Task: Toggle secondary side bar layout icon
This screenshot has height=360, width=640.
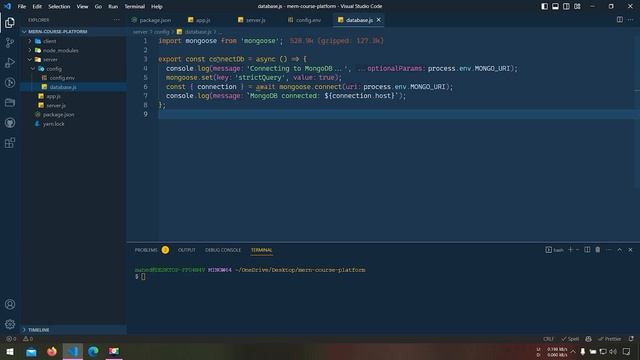Action: point(566,6)
